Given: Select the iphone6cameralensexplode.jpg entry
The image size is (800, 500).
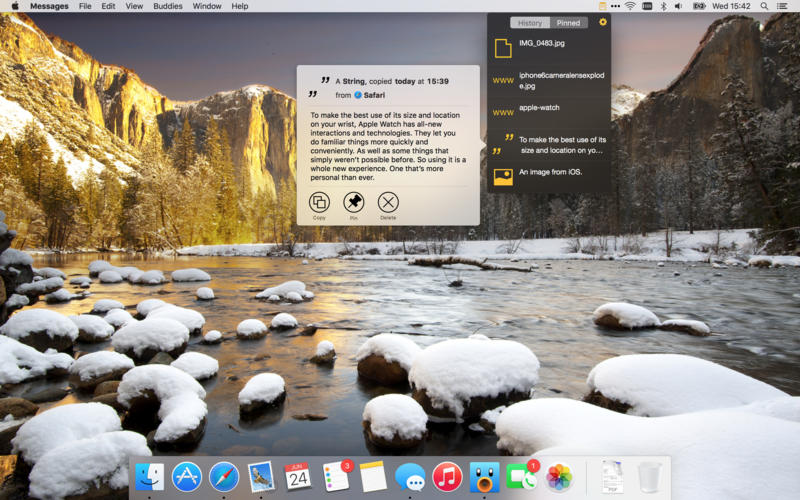Looking at the screenshot, I should pos(549,81).
